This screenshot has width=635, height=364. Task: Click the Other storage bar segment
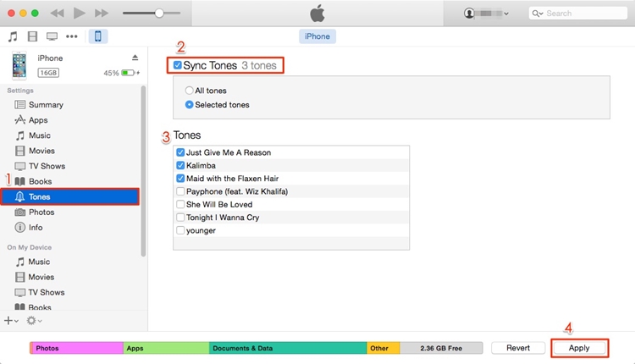pyautogui.click(x=384, y=348)
